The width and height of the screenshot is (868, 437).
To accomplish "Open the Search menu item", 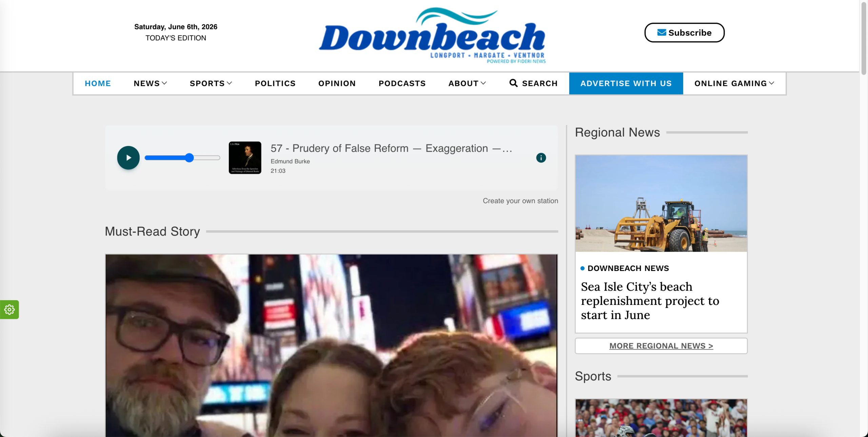I will [x=533, y=83].
